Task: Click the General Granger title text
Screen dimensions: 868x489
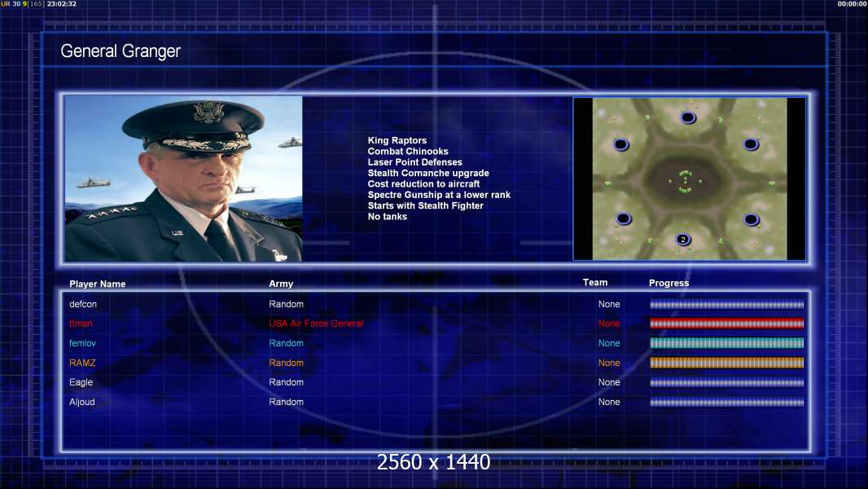Action: coord(121,51)
